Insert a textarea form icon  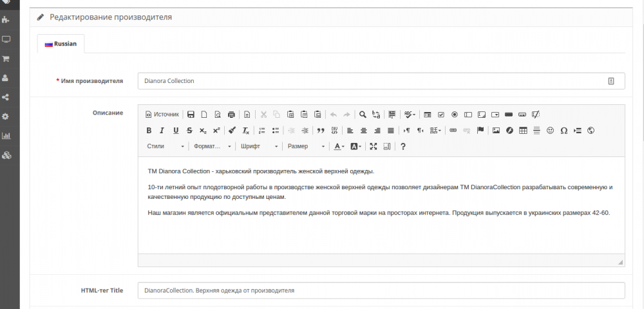click(482, 115)
